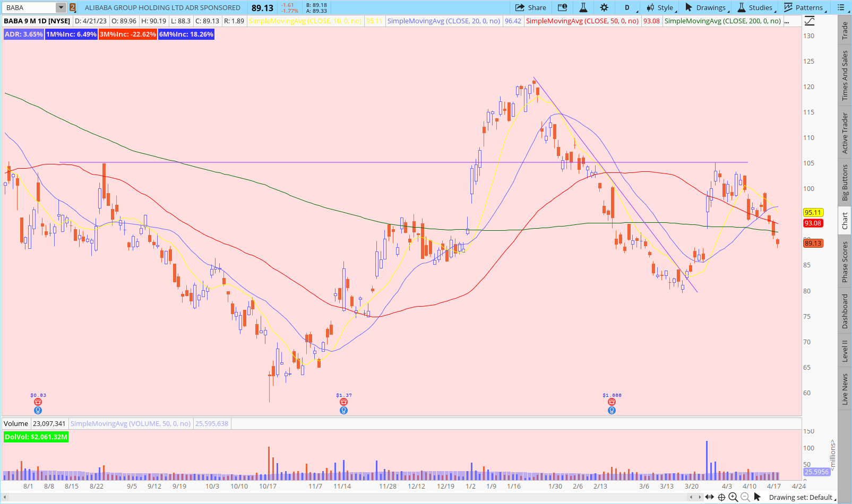
Task: Open the Drawing set: Default dropdown
Action: 802,497
